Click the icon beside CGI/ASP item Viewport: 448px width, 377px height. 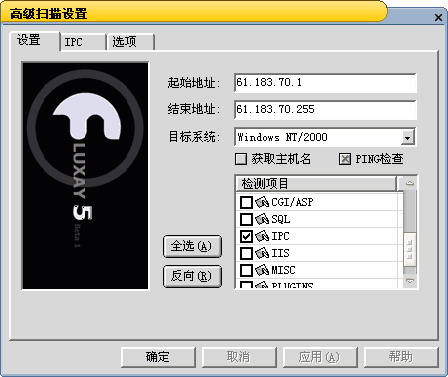(262, 202)
